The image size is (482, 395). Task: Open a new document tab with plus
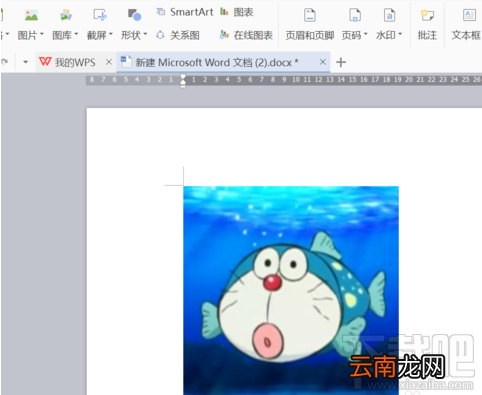point(341,62)
